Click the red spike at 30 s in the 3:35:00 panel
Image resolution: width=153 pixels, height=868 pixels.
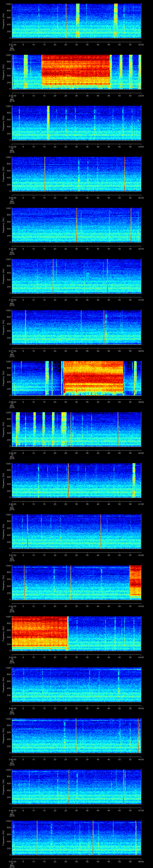77,225
